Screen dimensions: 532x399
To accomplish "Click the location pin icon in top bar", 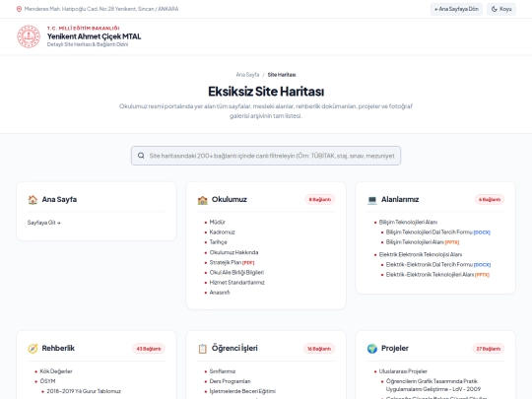I will (19, 9).
